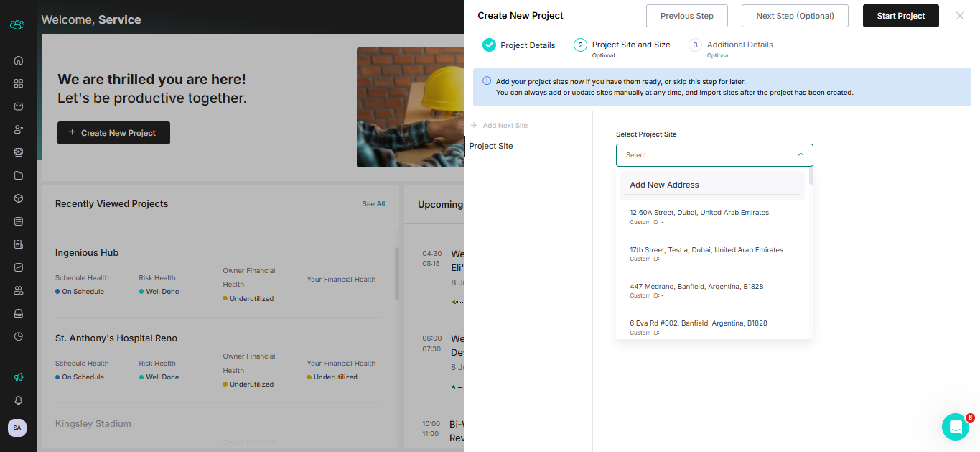Viewport: 980px width, 452px height.
Task: Click the dropdown list scrollbar
Action: tap(811, 176)
